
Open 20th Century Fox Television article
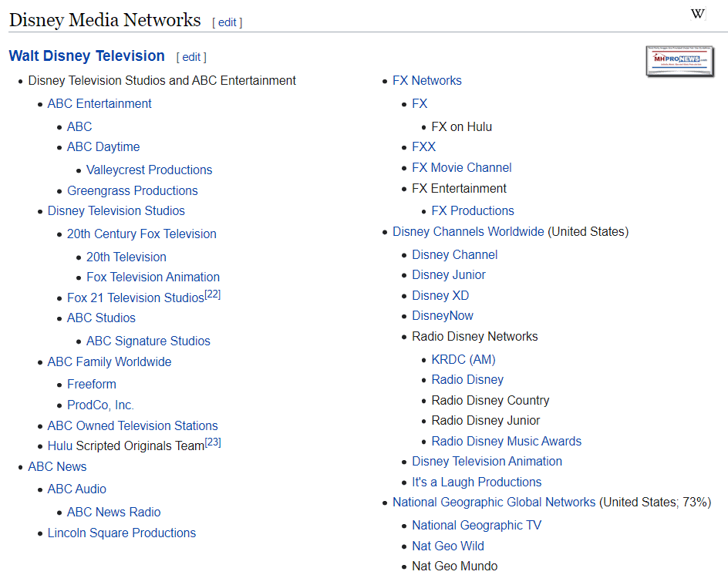[141, 234]
